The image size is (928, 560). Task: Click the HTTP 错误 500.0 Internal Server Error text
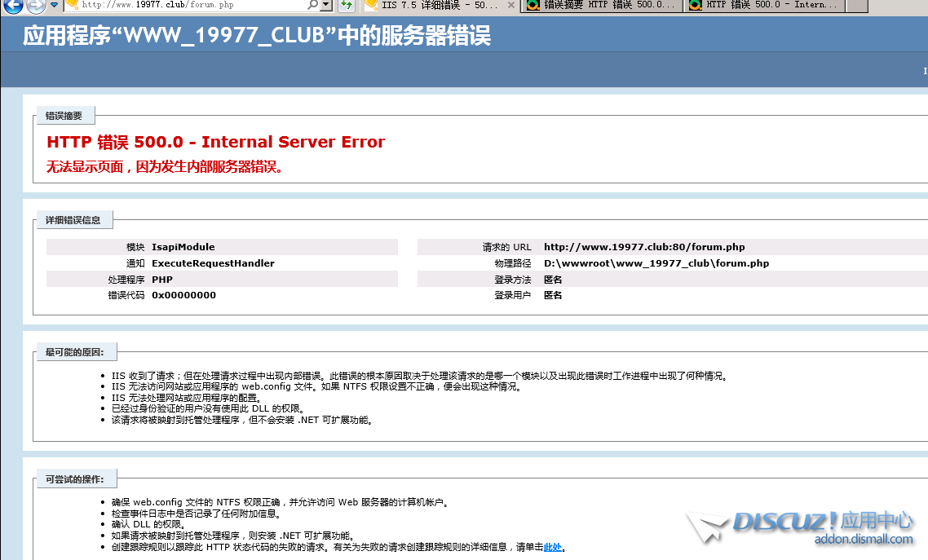(215, 142)
